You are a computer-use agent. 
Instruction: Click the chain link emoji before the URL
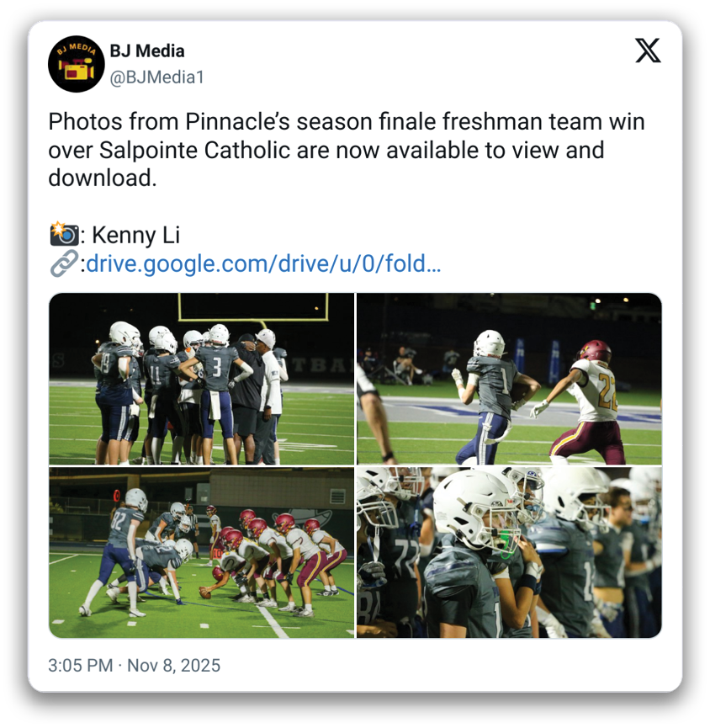tap(64, 263)
